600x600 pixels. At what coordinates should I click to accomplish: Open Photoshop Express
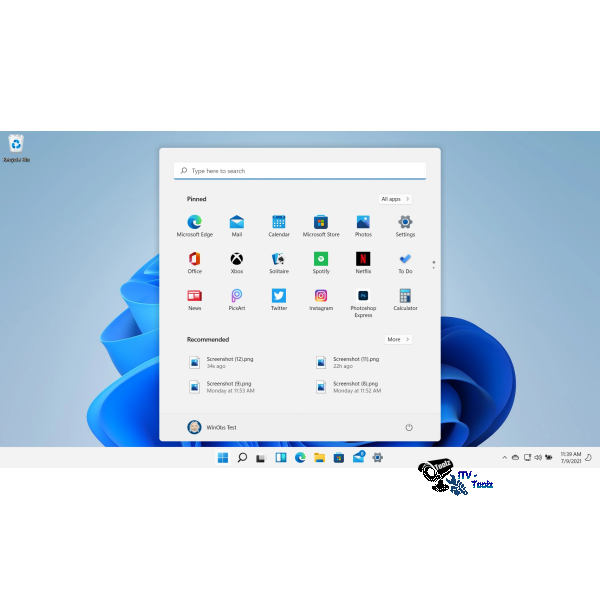click(x=363, y=303)
